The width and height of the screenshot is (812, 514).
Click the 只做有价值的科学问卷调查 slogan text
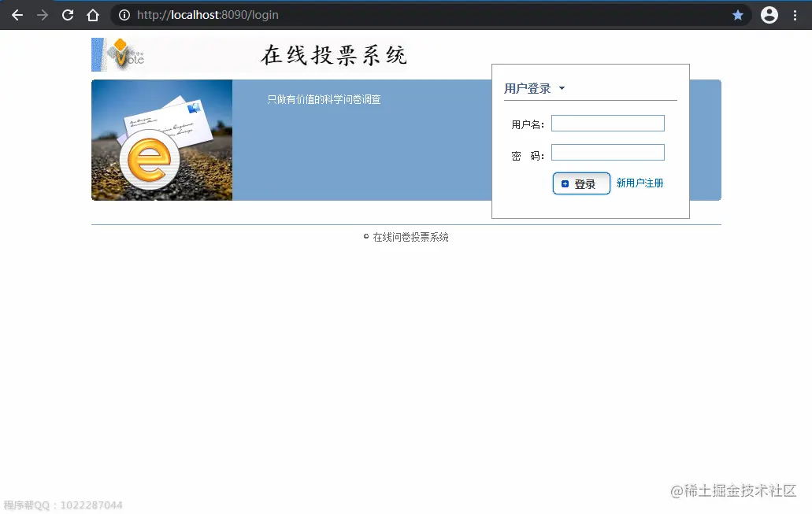tap(322, 99)
